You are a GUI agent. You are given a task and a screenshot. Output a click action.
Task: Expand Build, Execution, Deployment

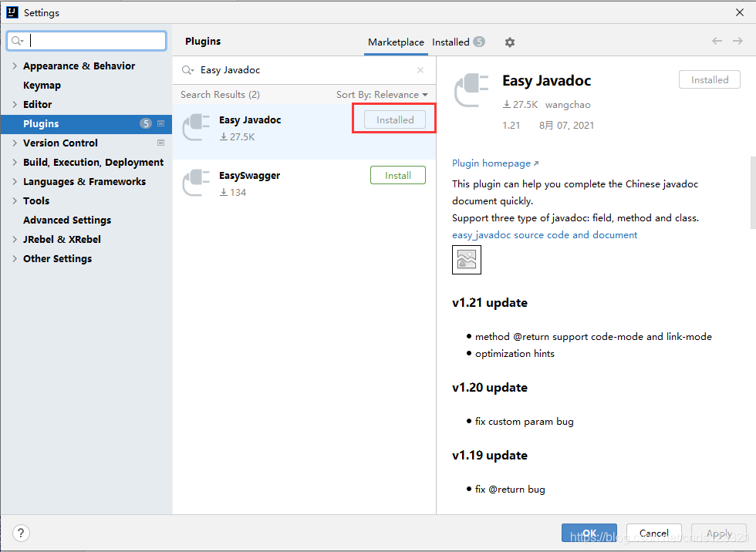click(15, 163)
